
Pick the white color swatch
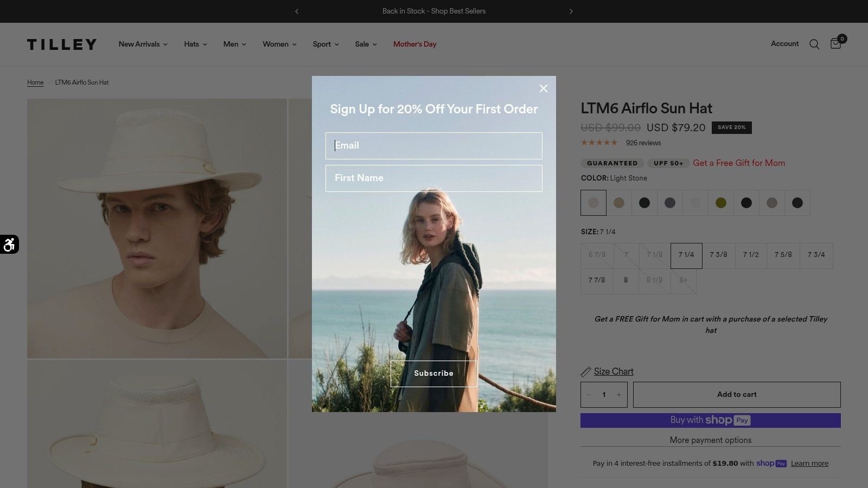point(695,203)
